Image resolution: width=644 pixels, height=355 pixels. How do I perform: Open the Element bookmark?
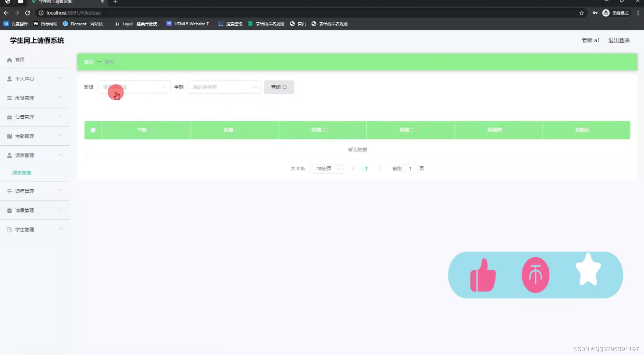click(x=84, y=24)
